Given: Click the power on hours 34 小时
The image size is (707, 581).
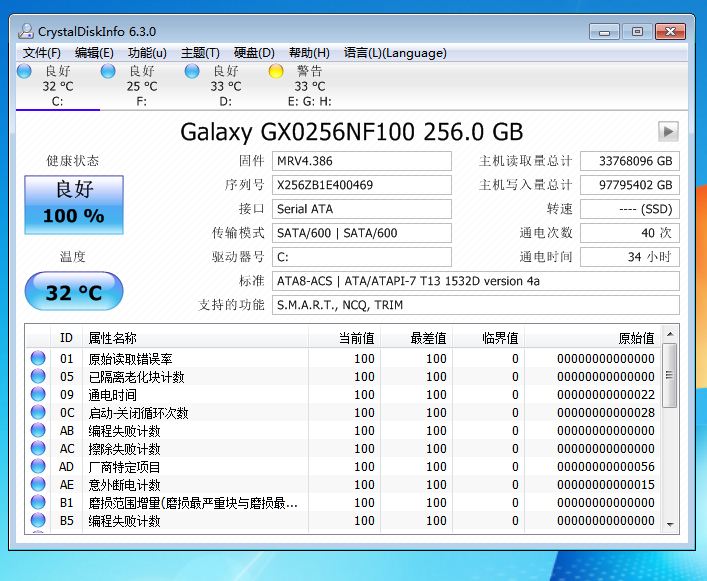Looking at the screenshot, I should tap(630, 257).
